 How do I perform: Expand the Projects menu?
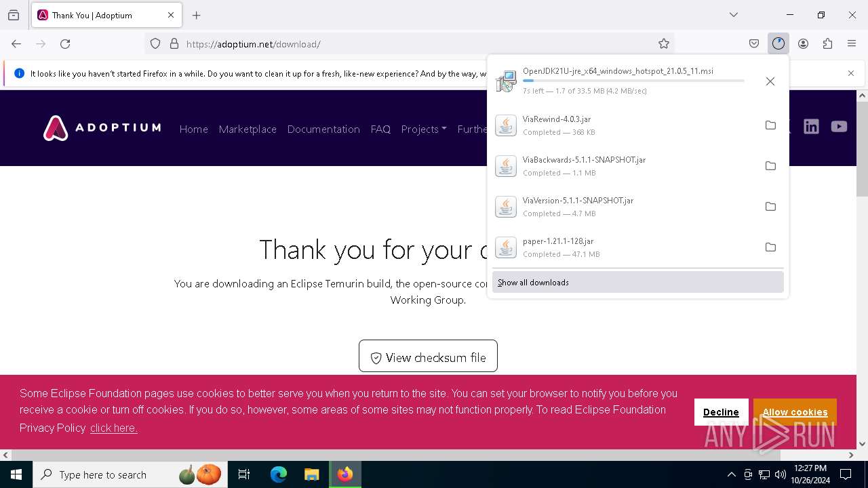click(424, 129)
